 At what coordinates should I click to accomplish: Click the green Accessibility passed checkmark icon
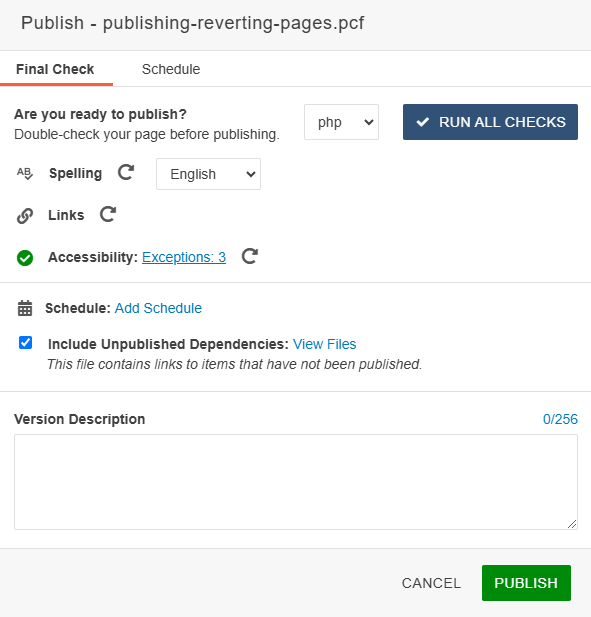[25, 258]
